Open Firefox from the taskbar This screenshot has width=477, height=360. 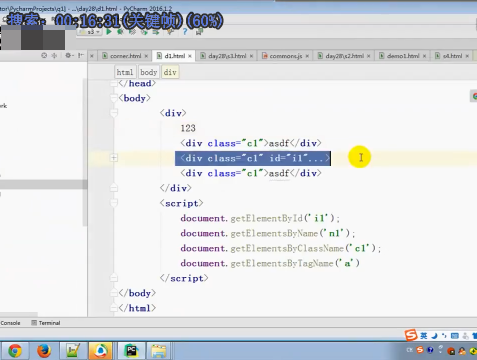[x=44, y=351]
